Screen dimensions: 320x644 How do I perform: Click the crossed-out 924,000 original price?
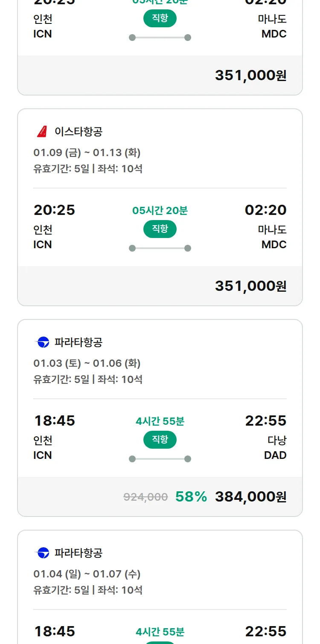point(145,497)
